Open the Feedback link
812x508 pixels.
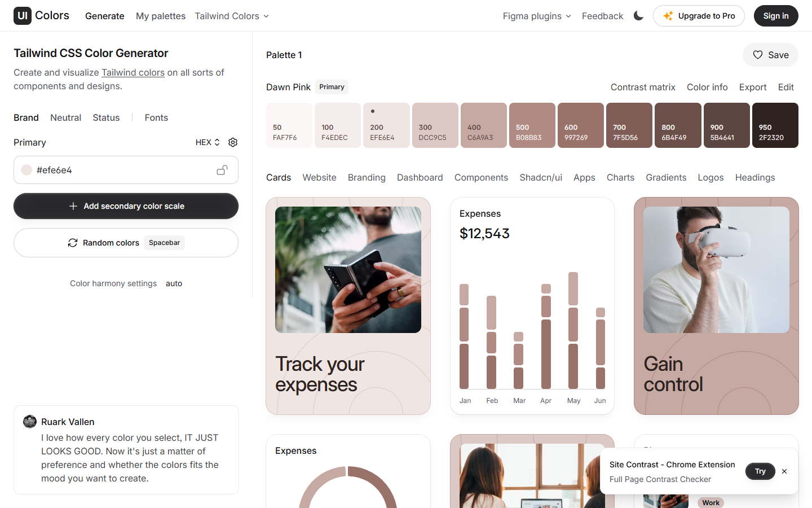tap(602, 16)
